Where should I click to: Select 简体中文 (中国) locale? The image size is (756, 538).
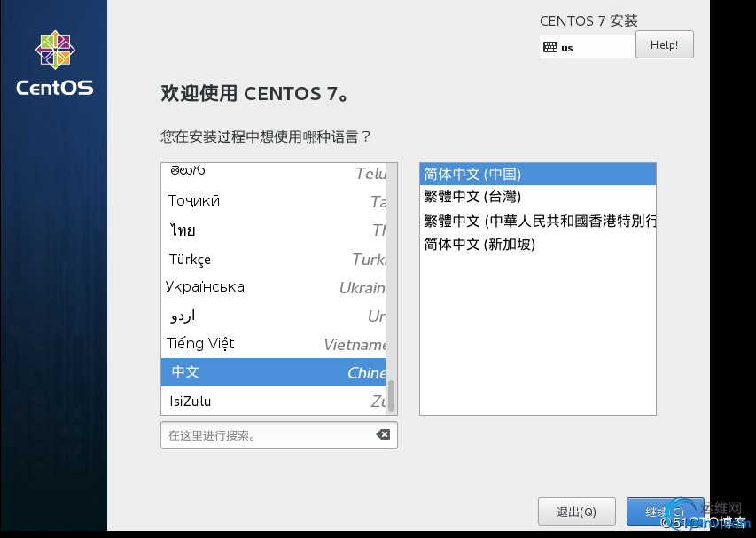tap(538, 174)
